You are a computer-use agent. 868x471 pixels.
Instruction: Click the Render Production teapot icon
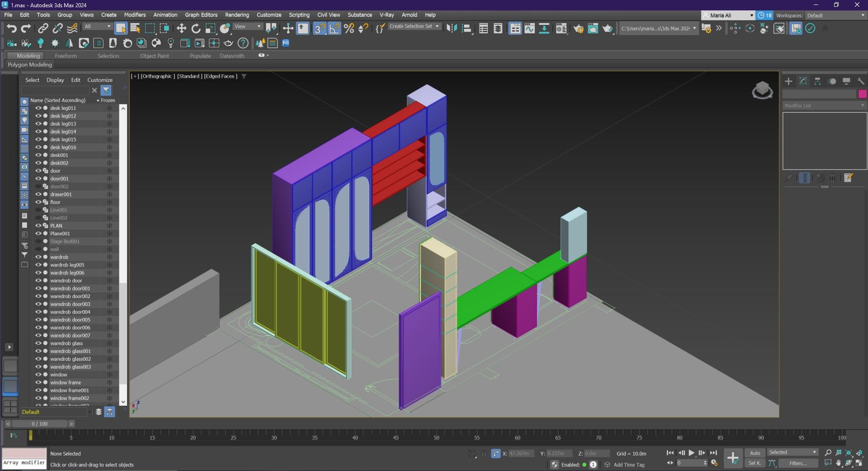click(x=608, y=29)
